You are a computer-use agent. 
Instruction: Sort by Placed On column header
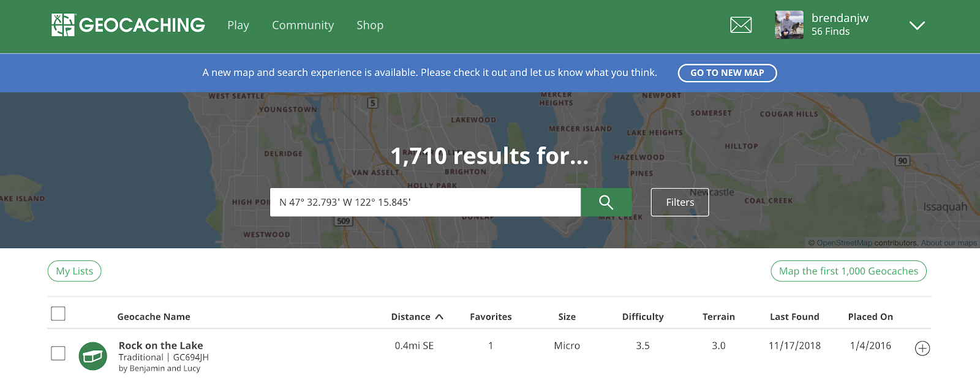click(x=870, y=317)
